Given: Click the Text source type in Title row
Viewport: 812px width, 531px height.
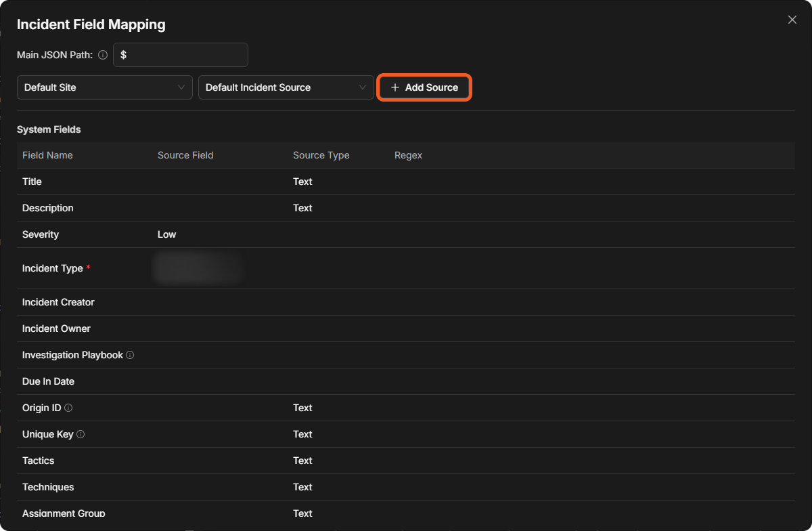Looking at the screenshot, I should pyautogui.click(x=302, y=182).
